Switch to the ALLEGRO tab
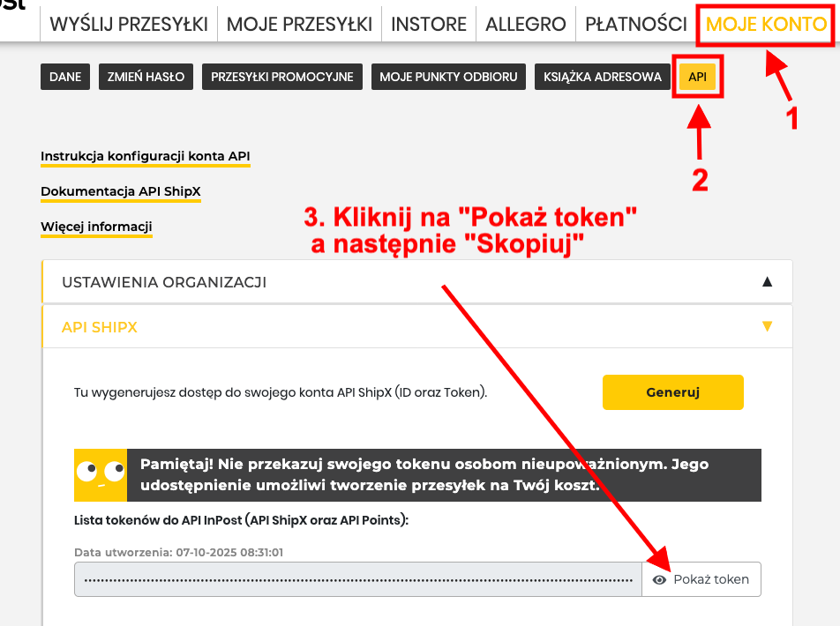 (x=526, y=24)
